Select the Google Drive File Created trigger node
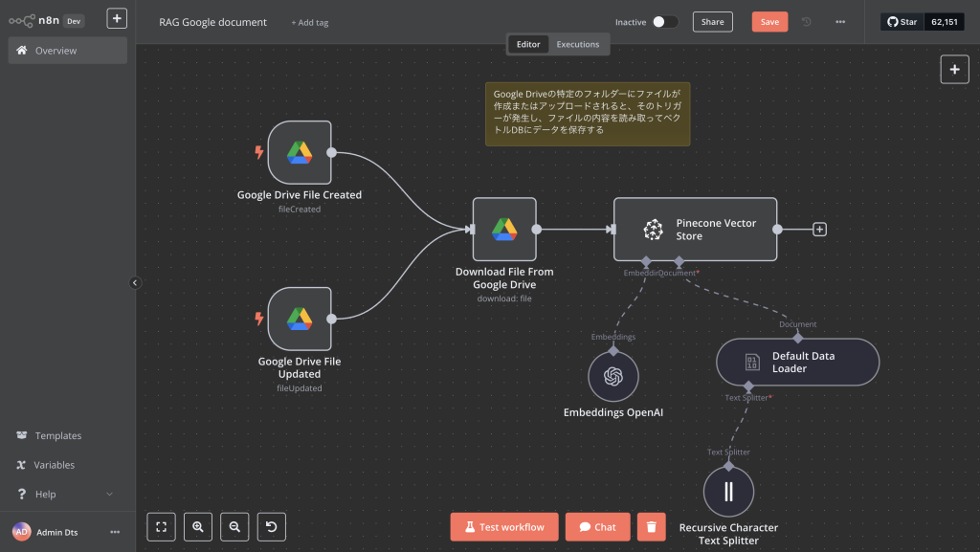Viewport: 980px width, 552px height. (300, 152)
